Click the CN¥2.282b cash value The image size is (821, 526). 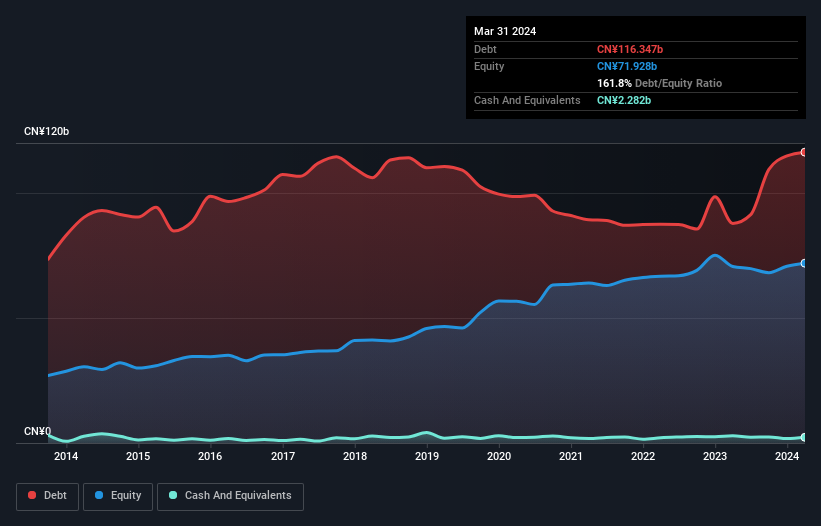coord(624,100)
